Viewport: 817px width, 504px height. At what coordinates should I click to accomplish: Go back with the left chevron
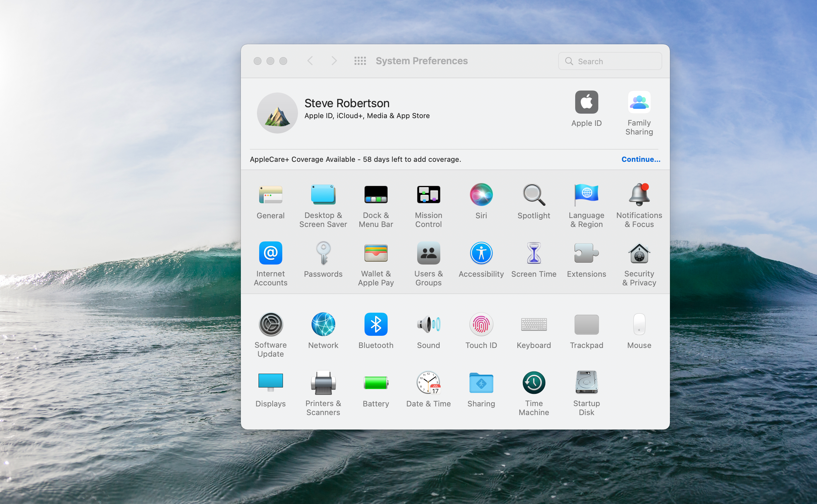pyautogui.click(x=310, y=61)
